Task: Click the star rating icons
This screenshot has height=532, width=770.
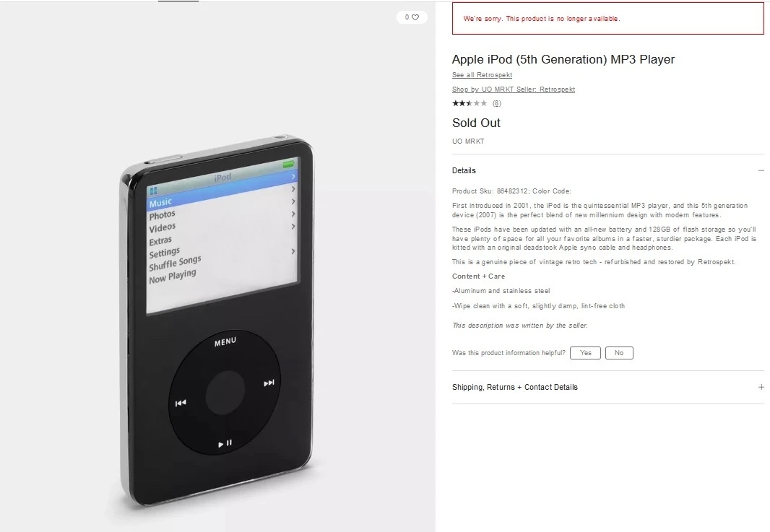Action: [470, 103]
